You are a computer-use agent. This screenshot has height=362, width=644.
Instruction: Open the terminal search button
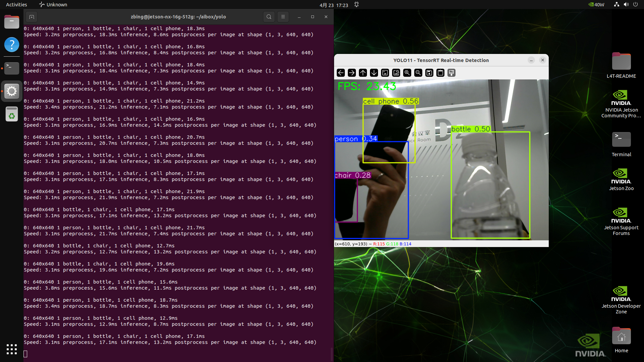pos(269,17)
